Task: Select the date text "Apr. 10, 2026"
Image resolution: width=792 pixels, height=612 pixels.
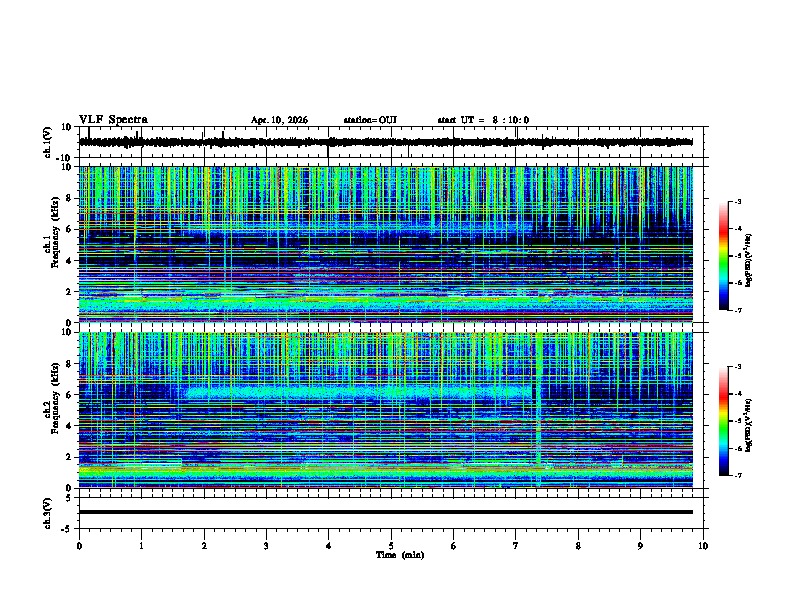Action: [279, 120]
